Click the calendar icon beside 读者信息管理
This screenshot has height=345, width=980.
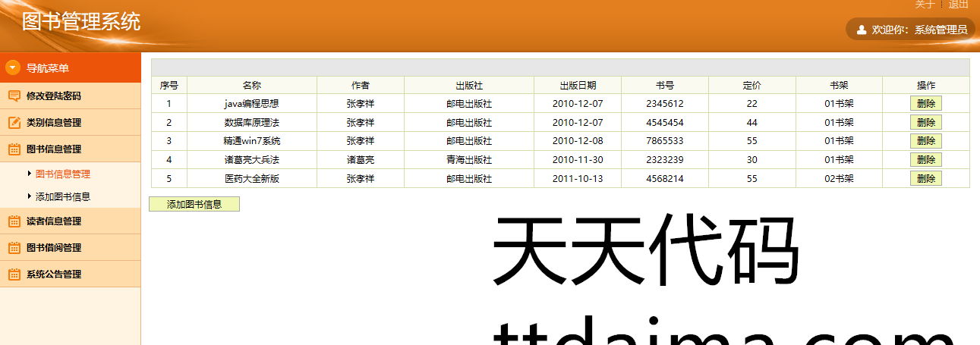pos(14,221)
